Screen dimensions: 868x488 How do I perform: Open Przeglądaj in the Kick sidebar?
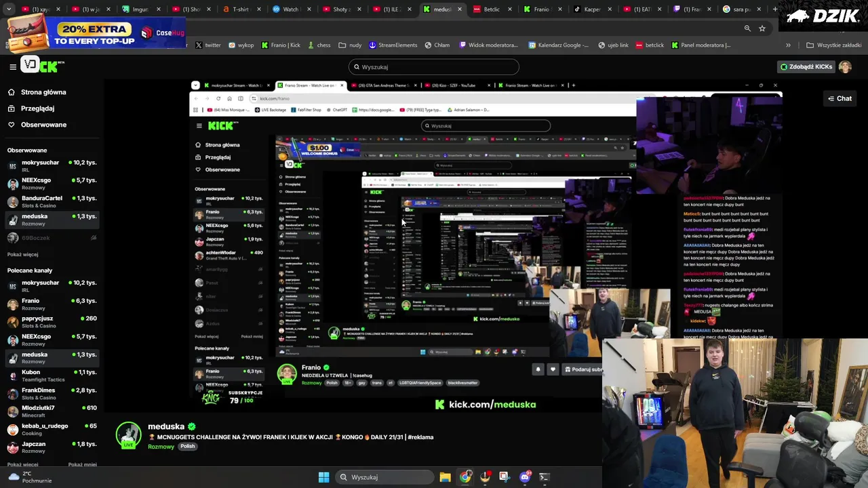click(37, 108)
